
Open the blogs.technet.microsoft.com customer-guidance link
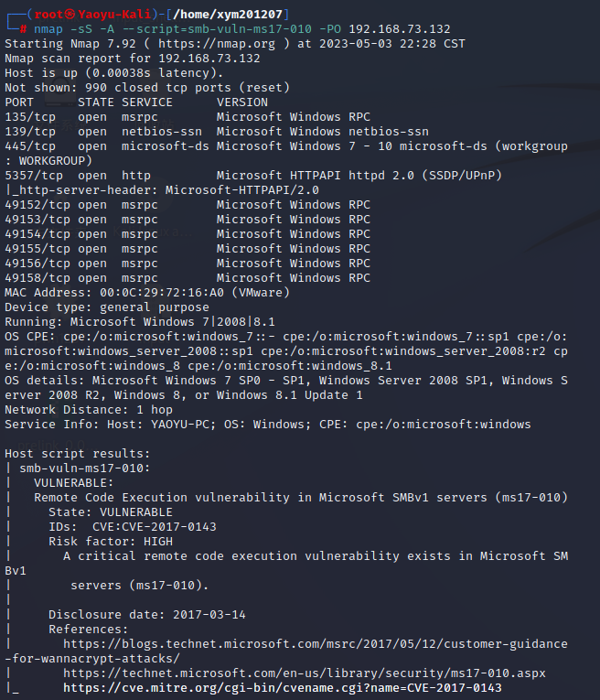(x=315, y=644)
